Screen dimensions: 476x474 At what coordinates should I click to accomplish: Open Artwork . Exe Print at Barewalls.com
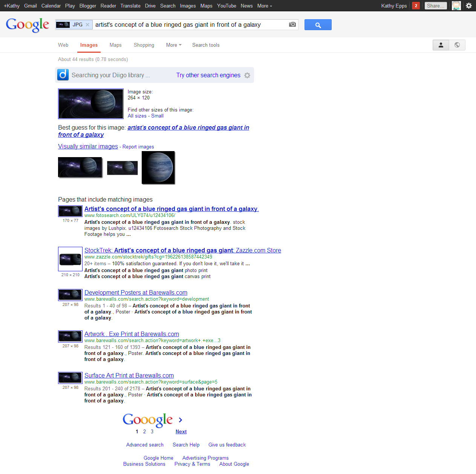click(x=132, y=334)
